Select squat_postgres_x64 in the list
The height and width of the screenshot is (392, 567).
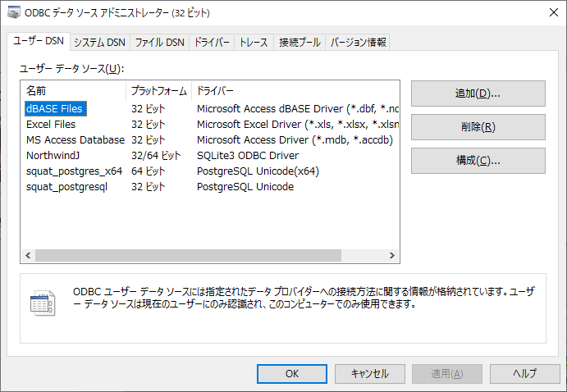click(x=74, y=171)
